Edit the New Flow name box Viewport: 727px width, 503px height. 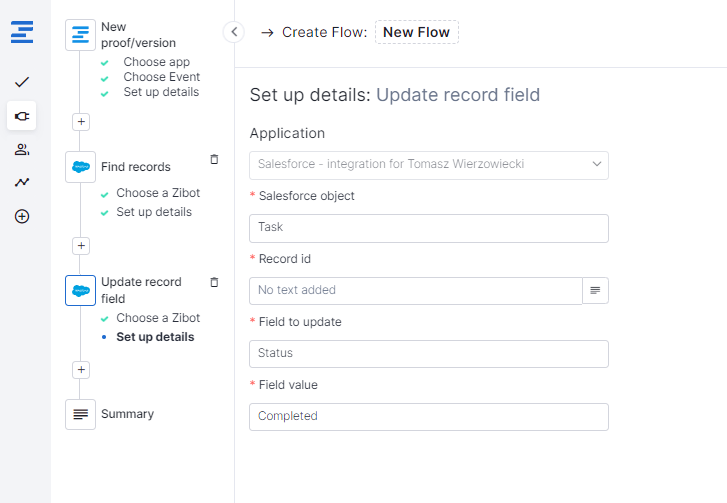point(416,32)
